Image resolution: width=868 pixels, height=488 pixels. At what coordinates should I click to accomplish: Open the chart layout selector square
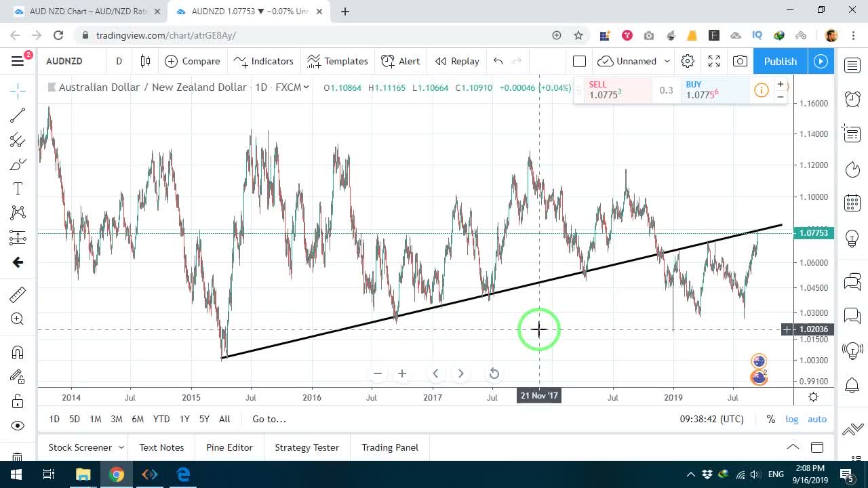coord(579,61)
